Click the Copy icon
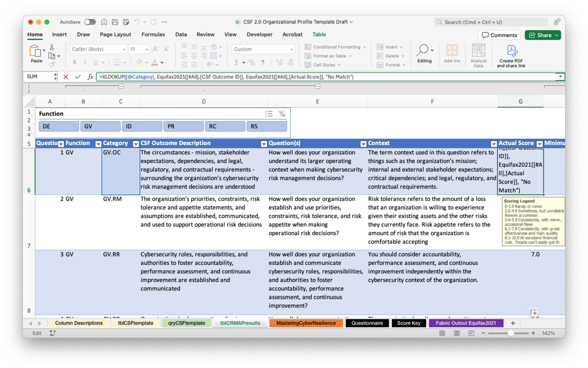The height and width of the screenshot is (368, 588). point(52,56)
